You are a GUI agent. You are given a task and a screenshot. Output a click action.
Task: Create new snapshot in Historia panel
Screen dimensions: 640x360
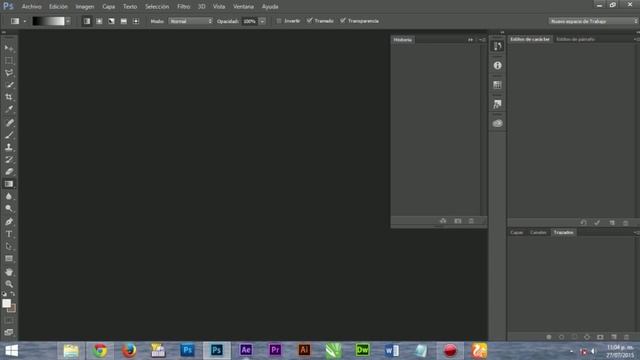pyautogui.click(x=458, y=221)
